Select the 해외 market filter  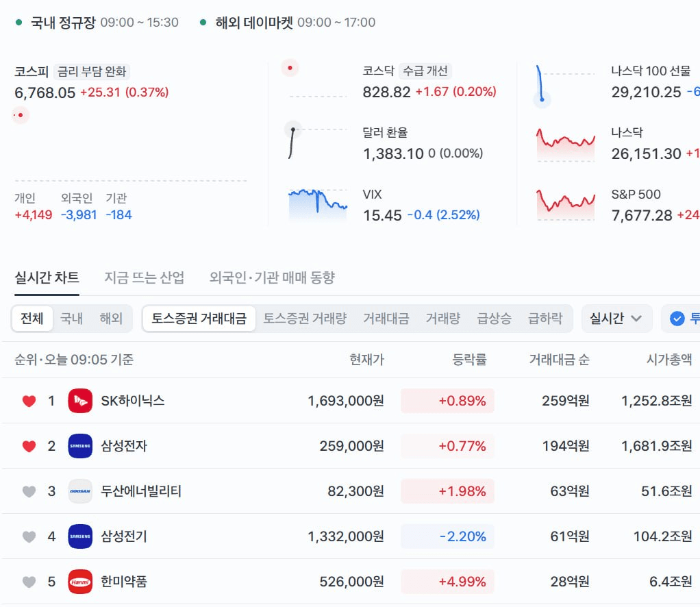tap(111, 319)
